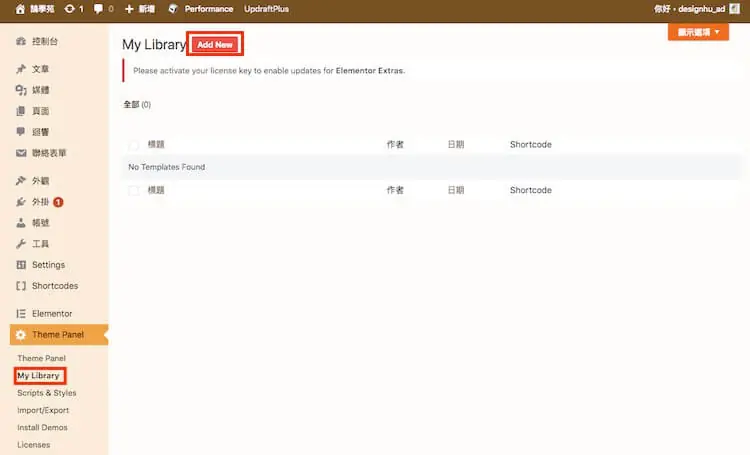Sort by the date column header
This screenshot has width=750, height=455.
click(456, 144)
